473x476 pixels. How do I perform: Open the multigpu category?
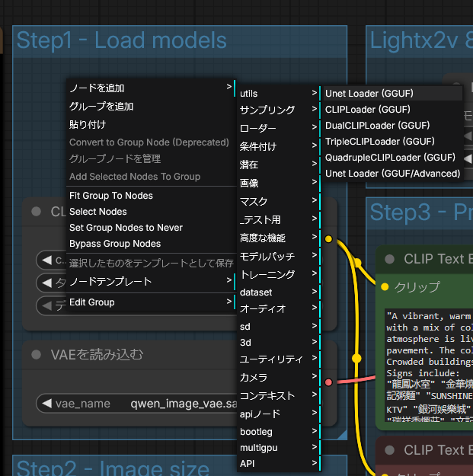click(279, 448)
